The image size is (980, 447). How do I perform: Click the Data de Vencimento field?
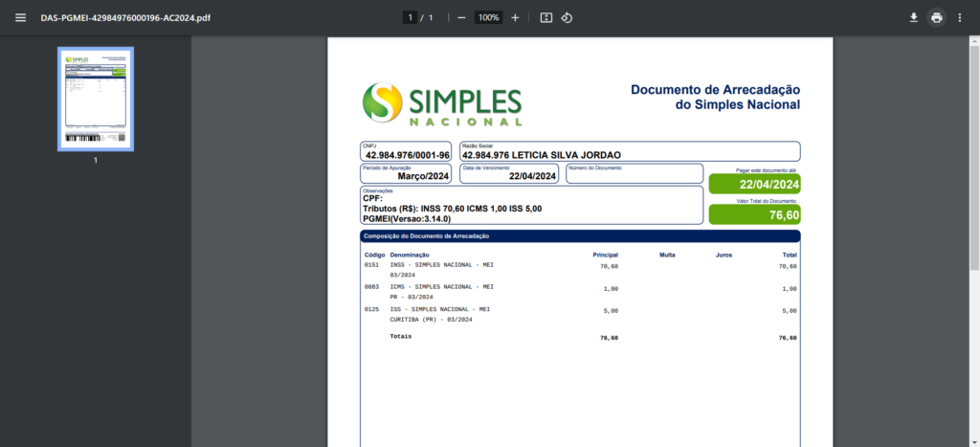[x=509, y=173]
